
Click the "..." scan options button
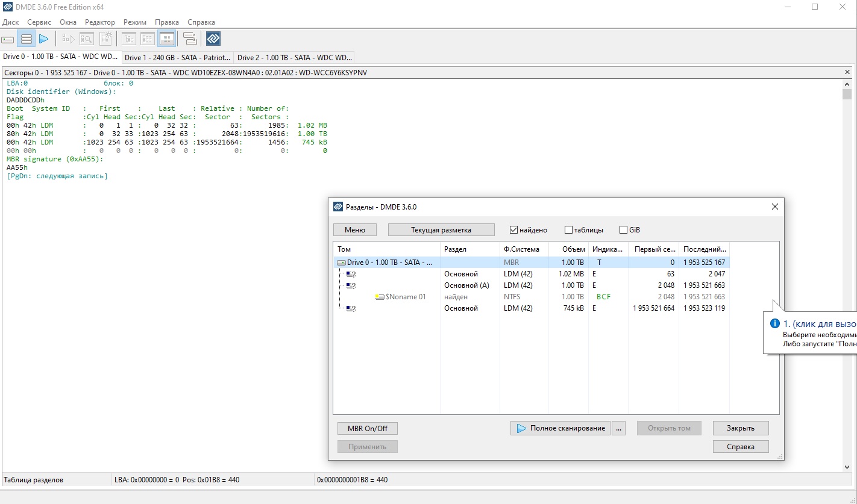[619, 428]
